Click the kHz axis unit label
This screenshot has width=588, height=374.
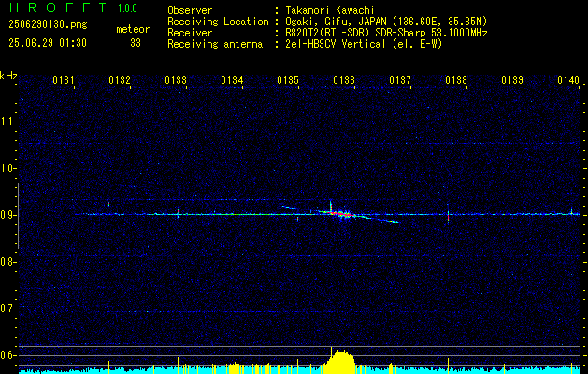(x=8, y=76)
